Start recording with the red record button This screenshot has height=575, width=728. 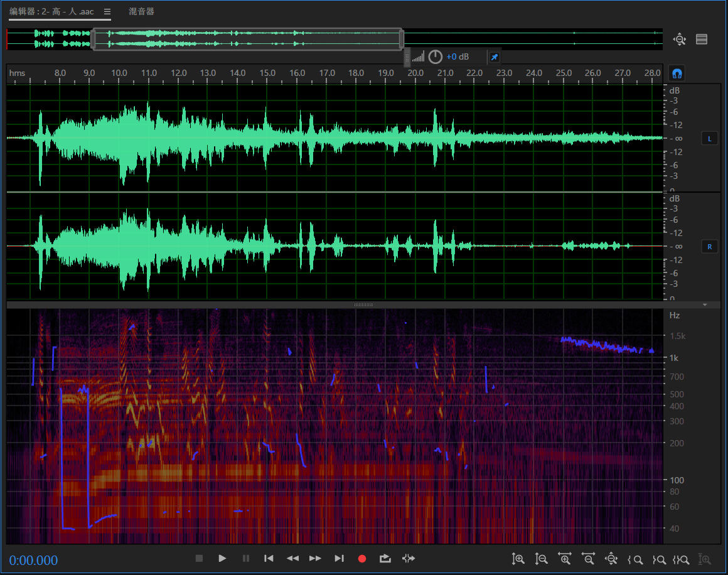click(362, 559)
